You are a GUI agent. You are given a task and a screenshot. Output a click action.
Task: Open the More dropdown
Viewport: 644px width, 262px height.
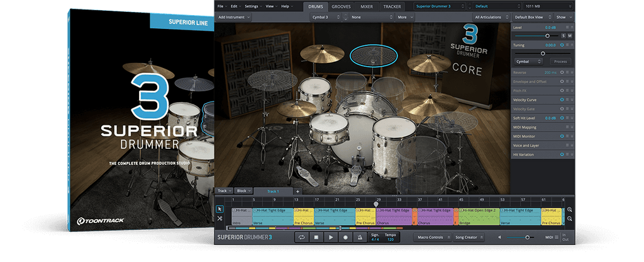[406, 17]
